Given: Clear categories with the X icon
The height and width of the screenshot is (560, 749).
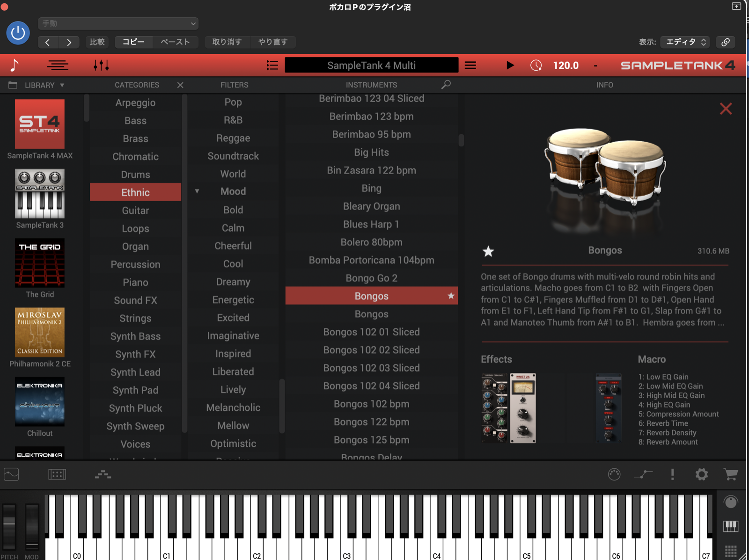Looking at the screenshot, I should (x=180, y=85).
